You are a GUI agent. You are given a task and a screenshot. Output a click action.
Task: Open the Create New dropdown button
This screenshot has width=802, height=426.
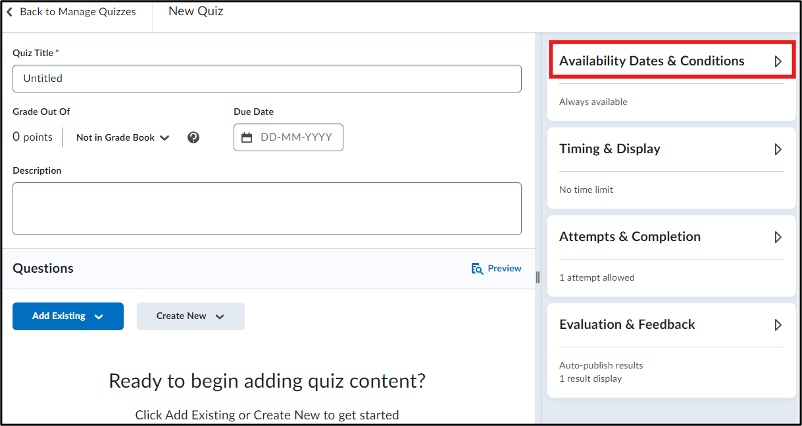click(x=191, y=316)
